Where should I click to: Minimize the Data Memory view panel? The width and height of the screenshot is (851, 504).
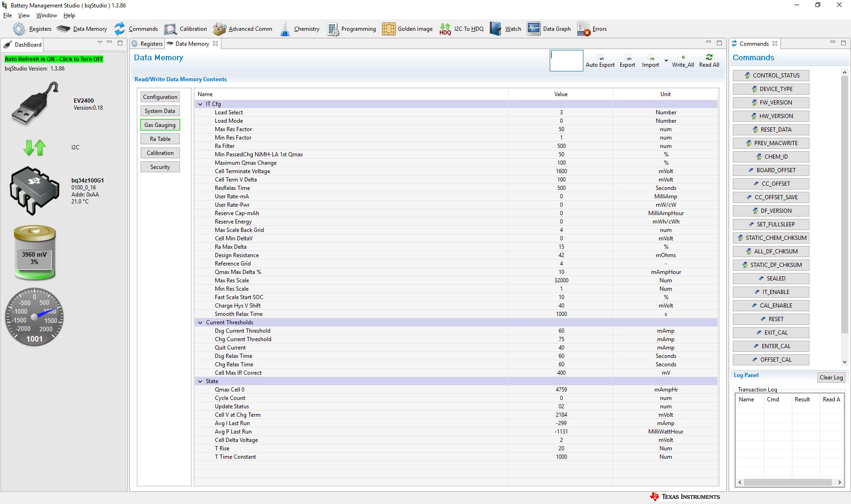click(x=709, y=42)
